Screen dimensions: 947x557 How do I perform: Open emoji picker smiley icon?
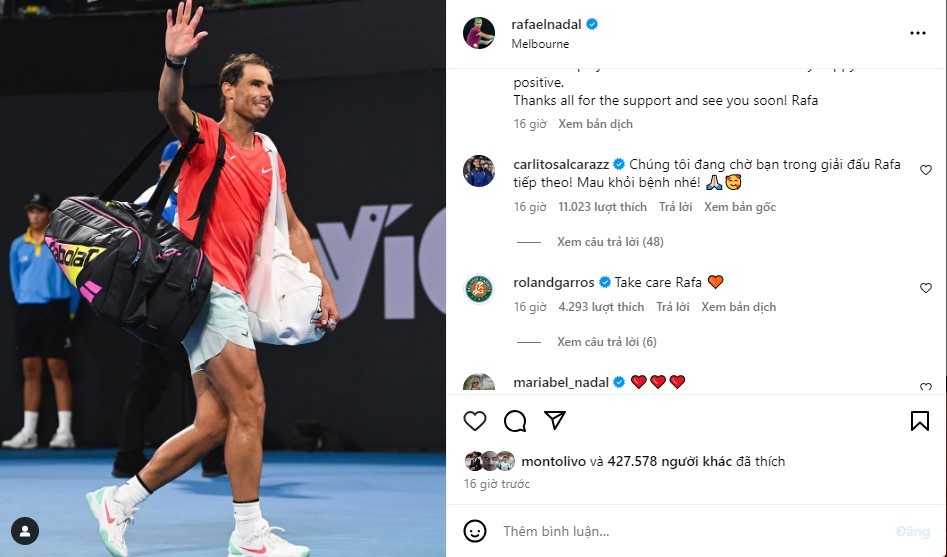[475, 531]
